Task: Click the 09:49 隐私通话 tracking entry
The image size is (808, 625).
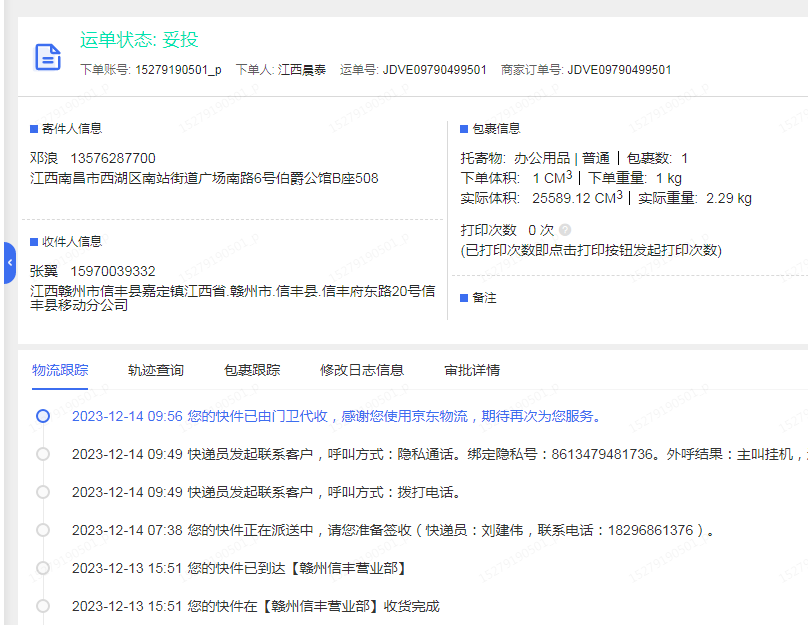Action: pos(440,454)
